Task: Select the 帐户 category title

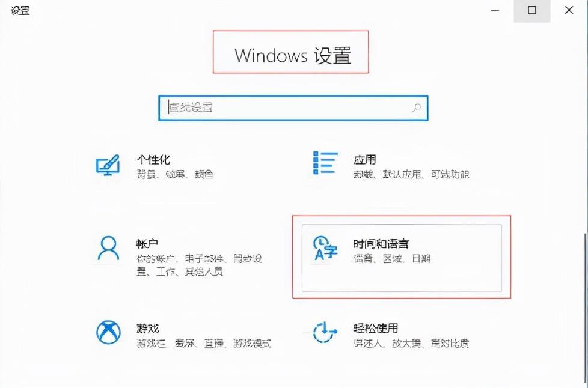Action: click(x=147, y=244)
